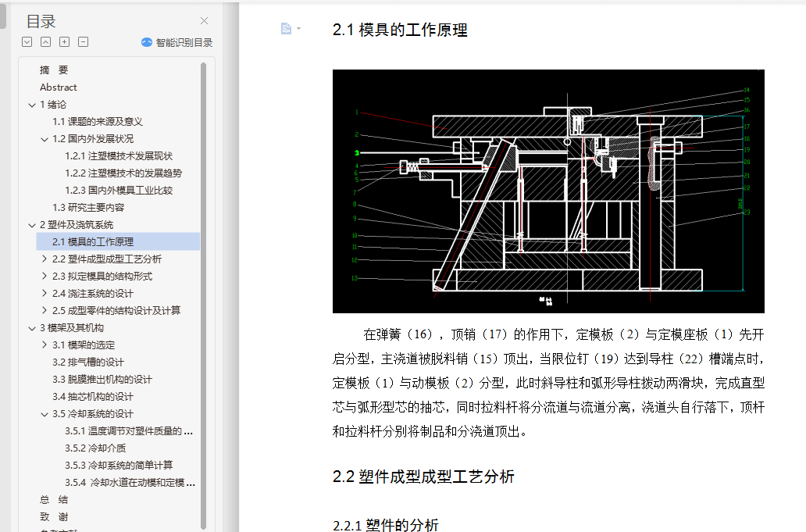The height and width of the screenshot is (532, 806).
Task: Expand the 2.5 成型零件的结构设计及计算 node
Action: click(x=45, y=310)
